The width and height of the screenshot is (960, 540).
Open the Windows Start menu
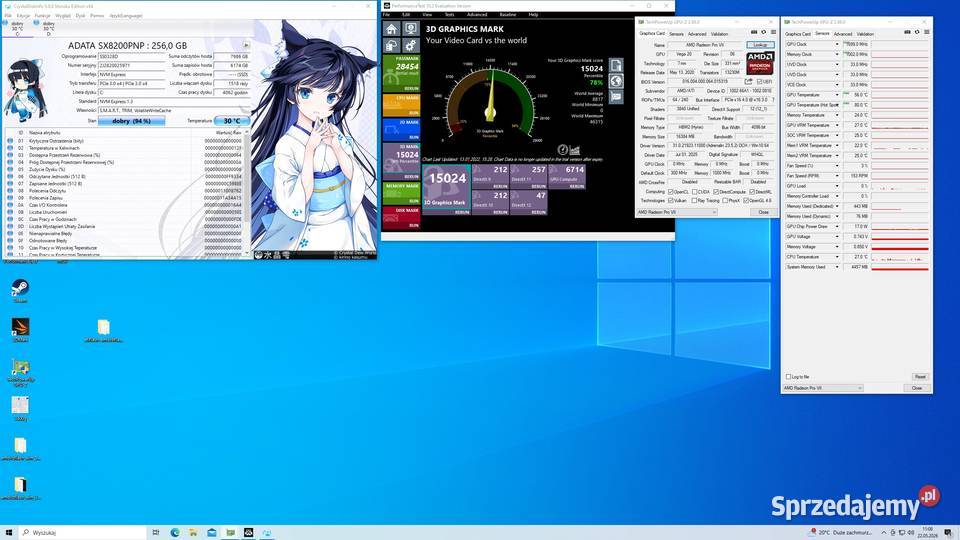click(9, 533)
